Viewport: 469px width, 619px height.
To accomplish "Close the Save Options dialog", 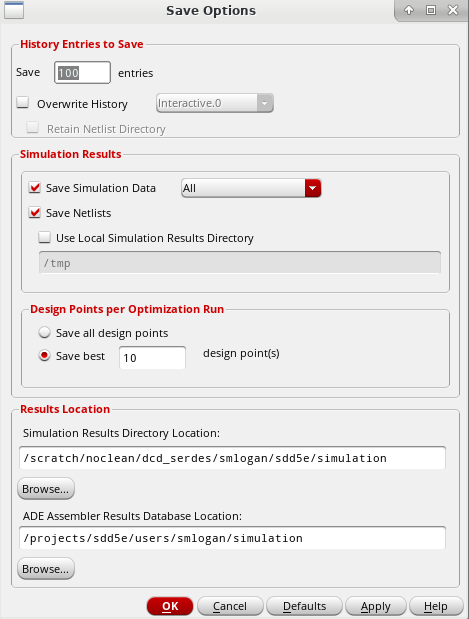I will 453,10.
